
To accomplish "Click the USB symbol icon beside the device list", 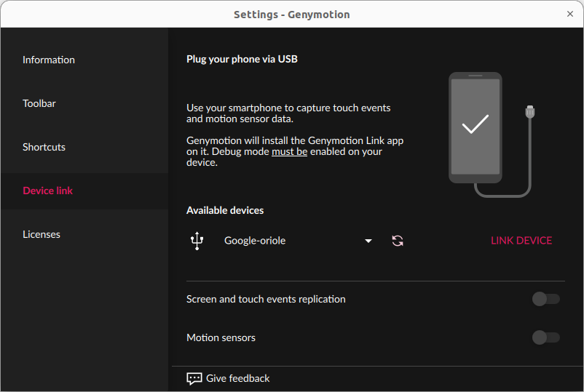I will pyautogui.click(x=197, y=241).
